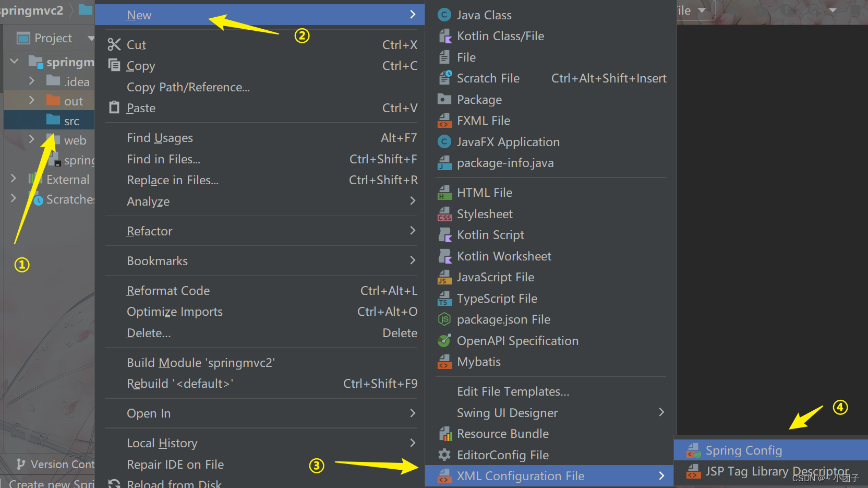Create a Stylesheet

[484, 213]
